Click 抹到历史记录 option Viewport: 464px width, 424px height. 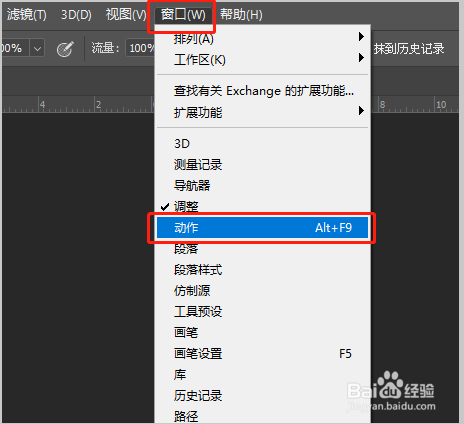[x=409, y=49]
